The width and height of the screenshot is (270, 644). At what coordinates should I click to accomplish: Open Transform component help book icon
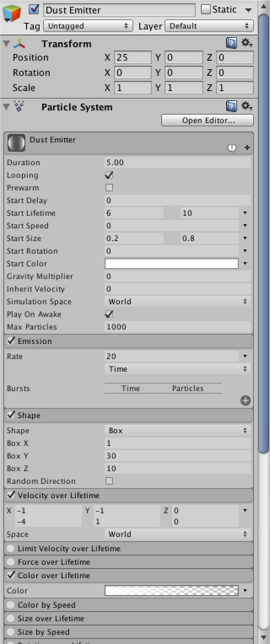(231, 43)
